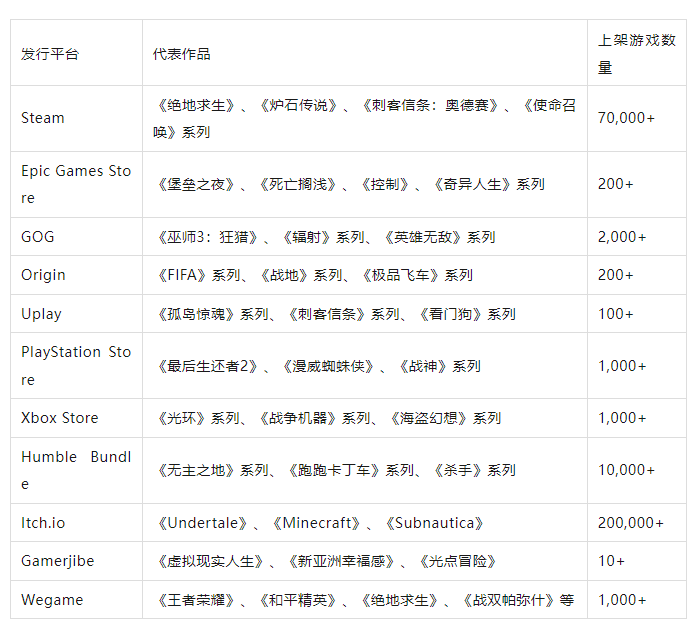Select the Wegame platform cell
This screenshot has height=624, width=695.
coord(76,600)
